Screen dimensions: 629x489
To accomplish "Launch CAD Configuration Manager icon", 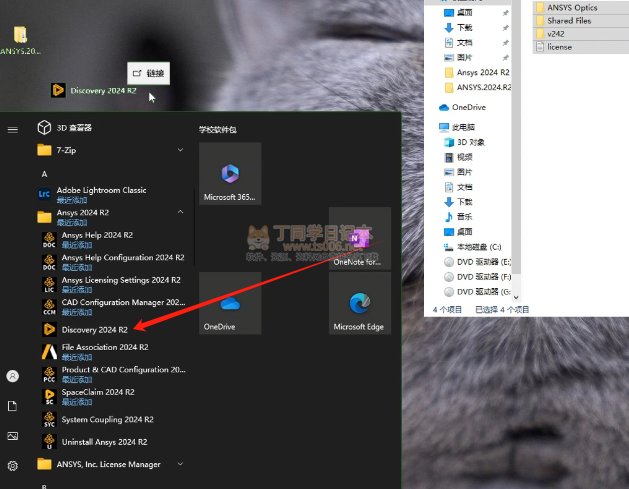I will tap(49, 307).
